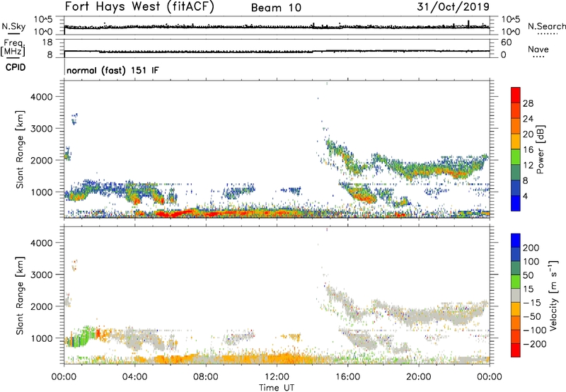Click the gray segment of Velocity colorbar
The image size is (566, 392).
(x=516, y=295)
